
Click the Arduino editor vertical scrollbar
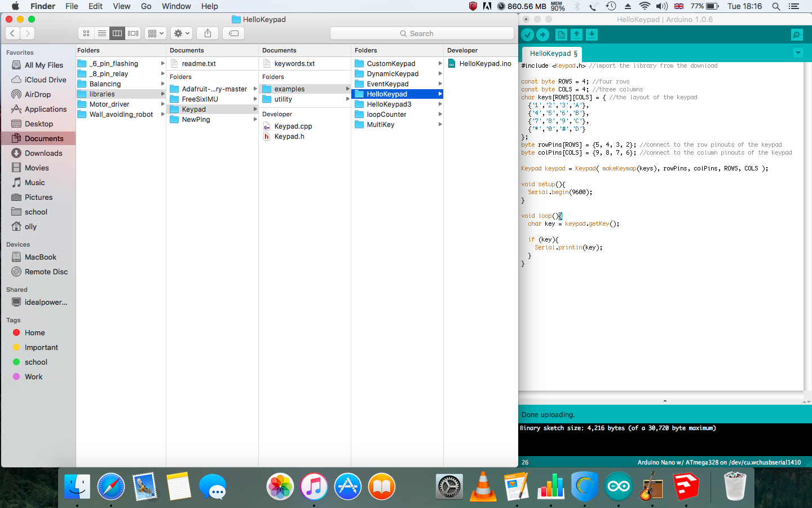tap(807, 226)
